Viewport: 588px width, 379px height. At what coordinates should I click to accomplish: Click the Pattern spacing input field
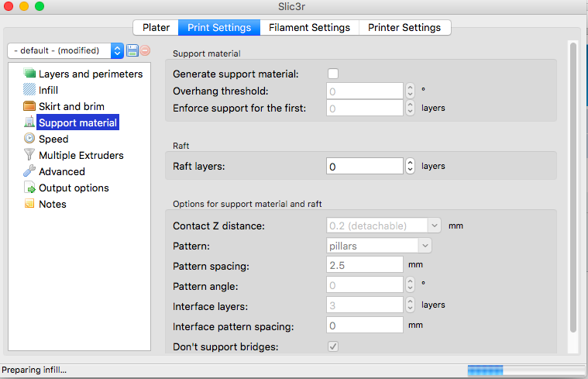click(364, 265)
